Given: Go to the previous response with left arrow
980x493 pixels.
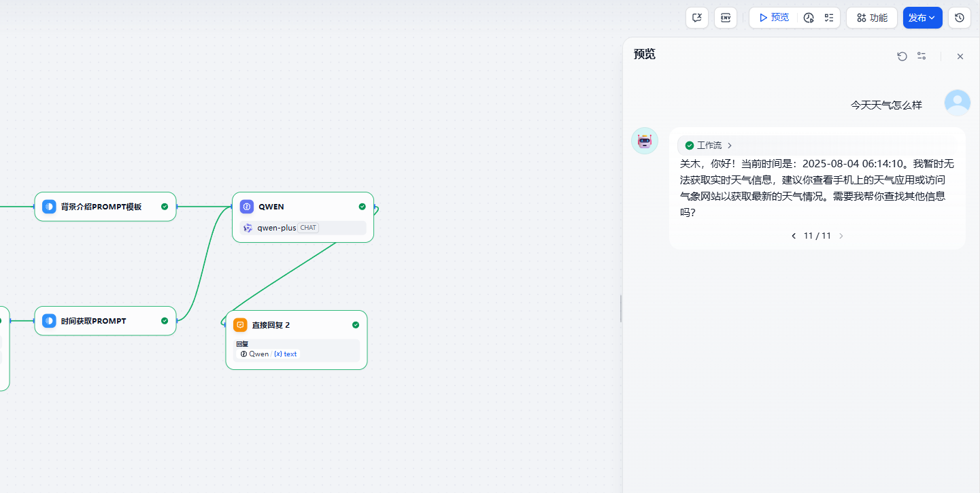Looking at the screenshot, I should [x=793, y=236].
